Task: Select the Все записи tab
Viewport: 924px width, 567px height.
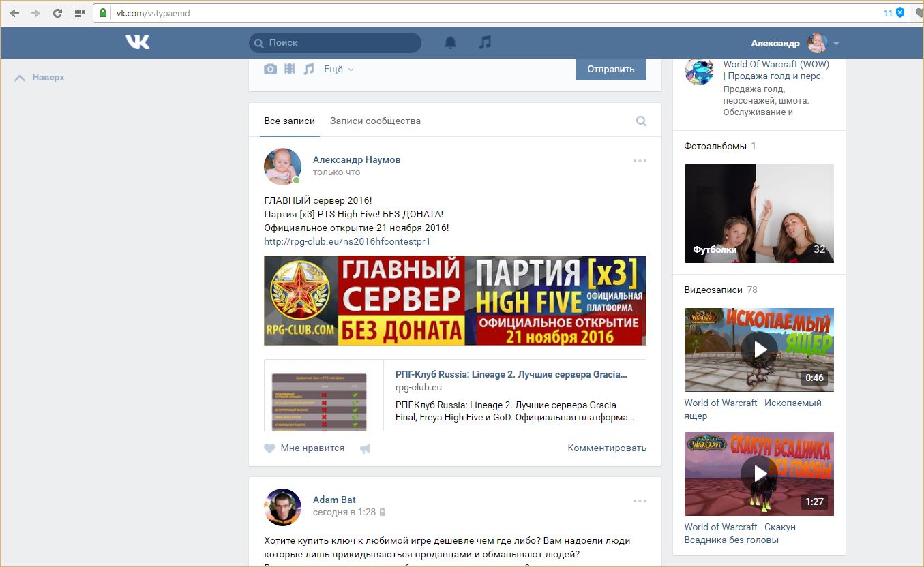Action: point(289,121)
